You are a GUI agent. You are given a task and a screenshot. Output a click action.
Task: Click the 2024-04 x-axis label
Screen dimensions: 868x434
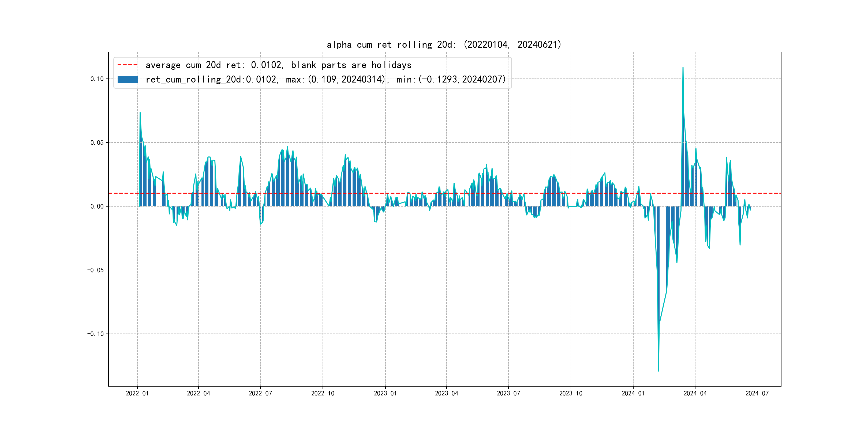pyautogui.click(x=695, y=393)
